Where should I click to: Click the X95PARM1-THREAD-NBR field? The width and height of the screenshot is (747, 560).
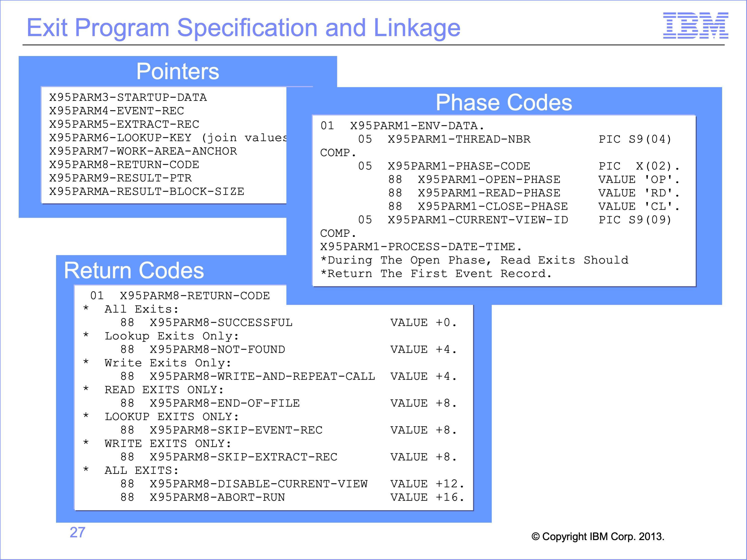click(x=459, y=139)
